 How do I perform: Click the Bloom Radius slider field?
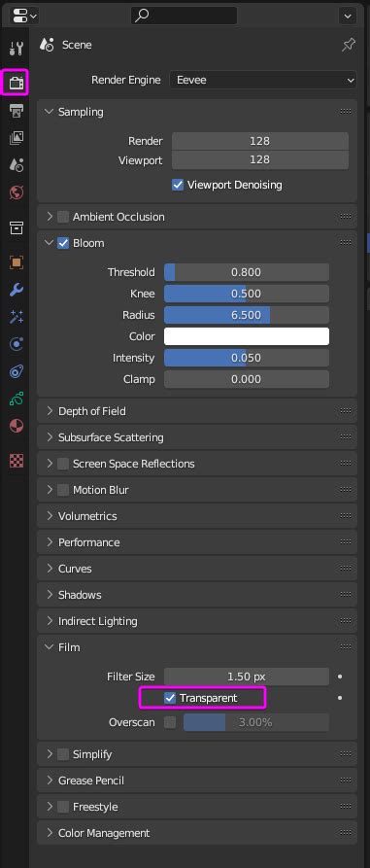[x=247, y=315]
